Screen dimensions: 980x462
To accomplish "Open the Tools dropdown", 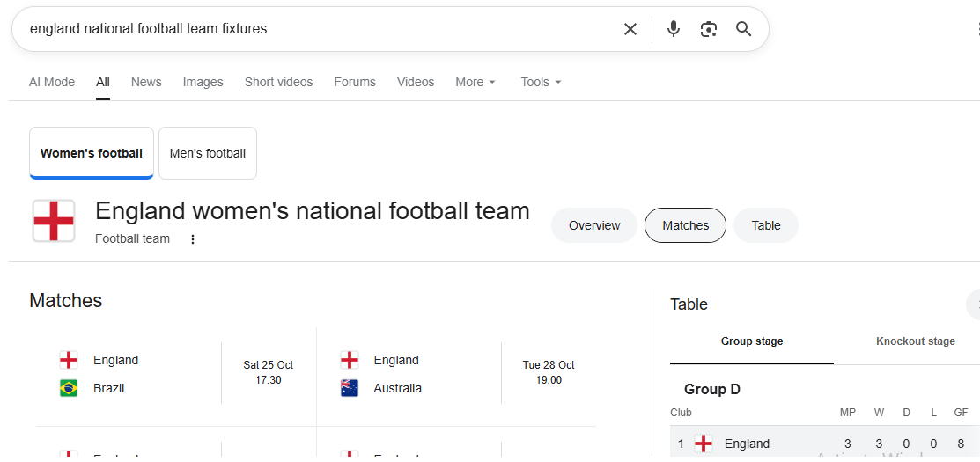I will click(541, 82).
